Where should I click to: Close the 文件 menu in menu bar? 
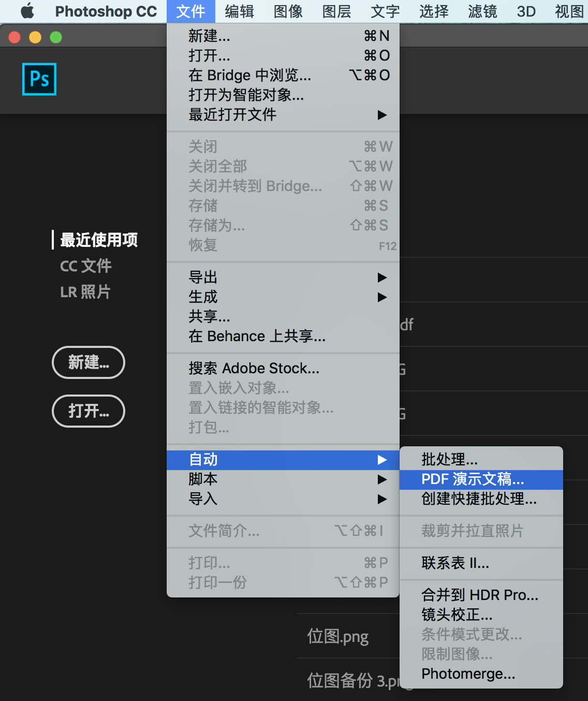[190, 11]
